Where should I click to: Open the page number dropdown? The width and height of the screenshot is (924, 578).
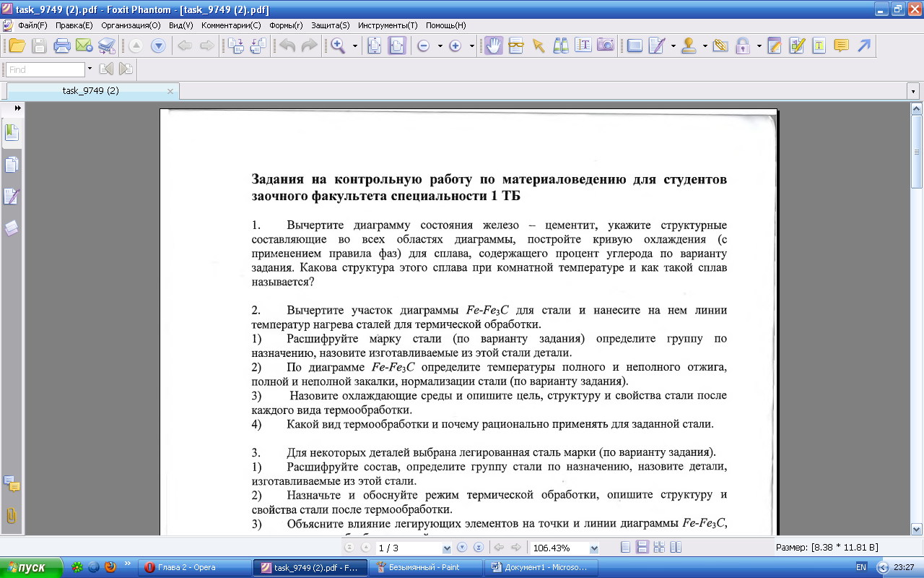point(445,548)
